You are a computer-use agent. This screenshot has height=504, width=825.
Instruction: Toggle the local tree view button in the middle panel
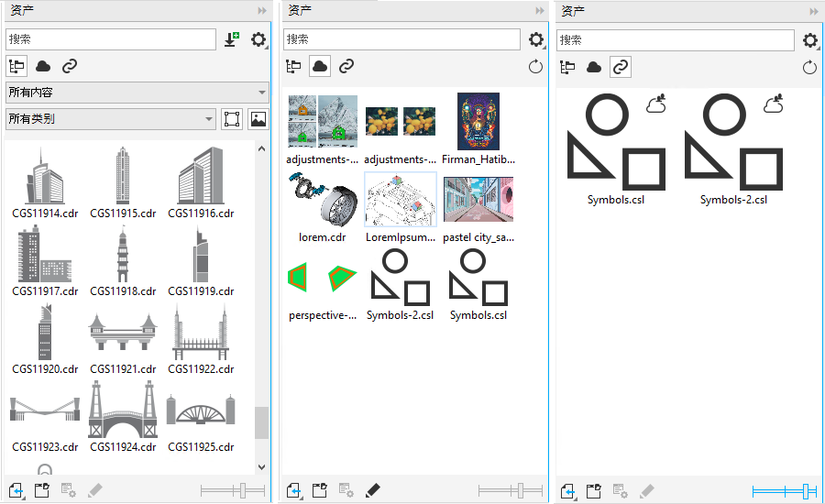(294, 66)
